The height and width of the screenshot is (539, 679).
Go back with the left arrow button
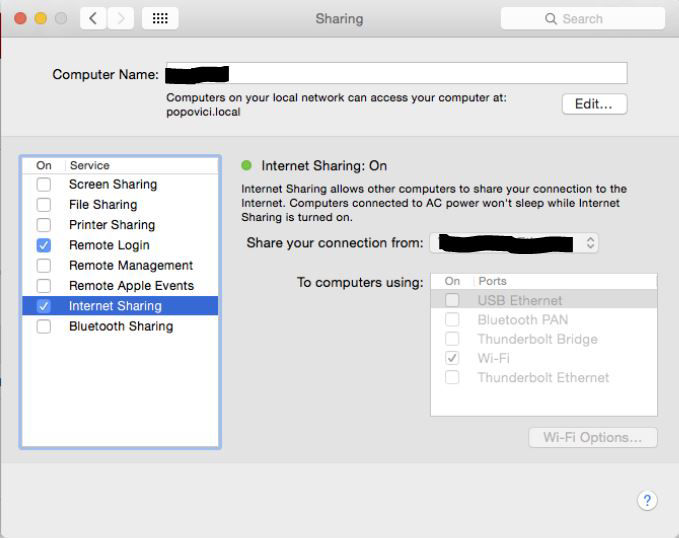coord(93,18)
